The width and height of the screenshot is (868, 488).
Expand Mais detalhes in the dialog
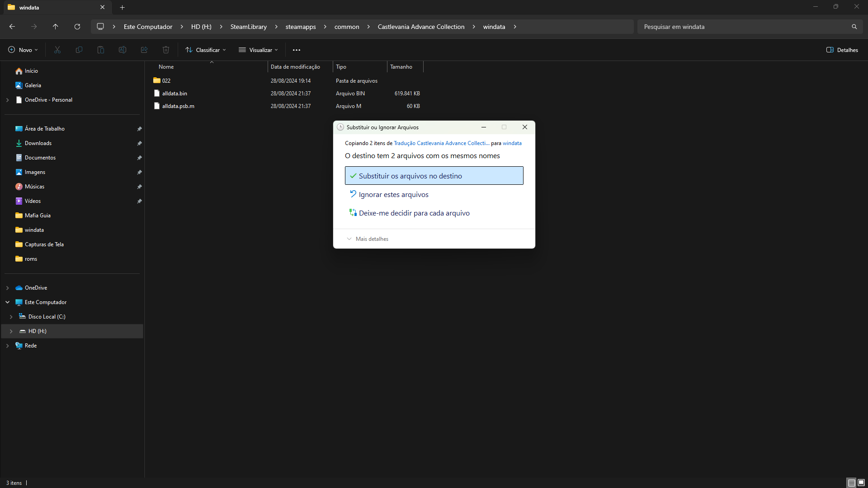click(x=368, y=239)
